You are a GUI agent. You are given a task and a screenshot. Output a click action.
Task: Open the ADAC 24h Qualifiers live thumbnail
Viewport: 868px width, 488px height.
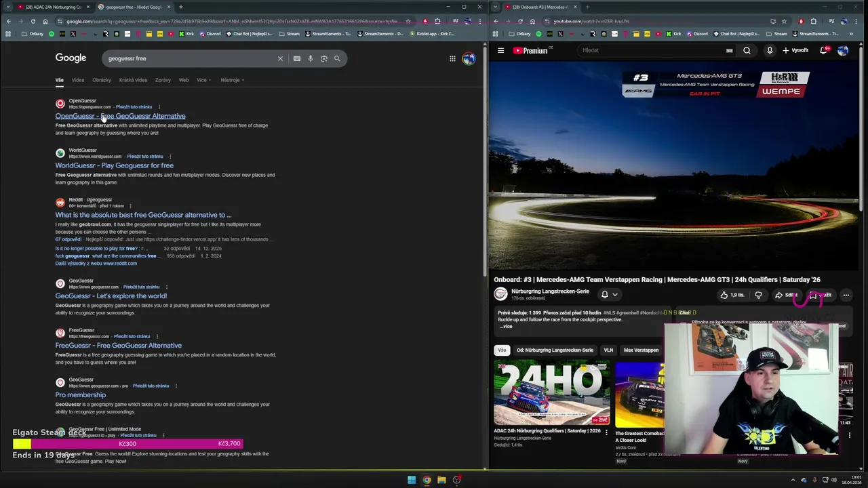click(x=551, y=393)
